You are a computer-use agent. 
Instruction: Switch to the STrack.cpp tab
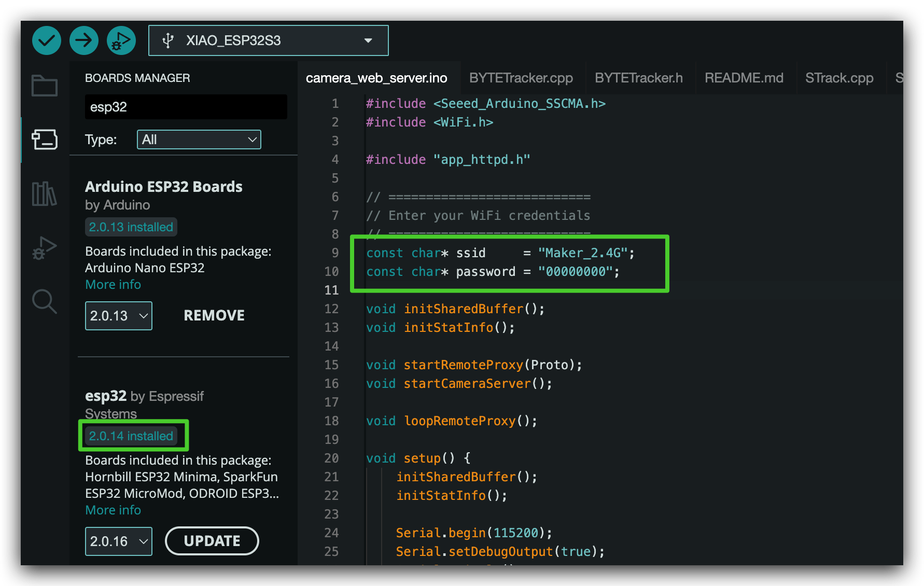839,78
